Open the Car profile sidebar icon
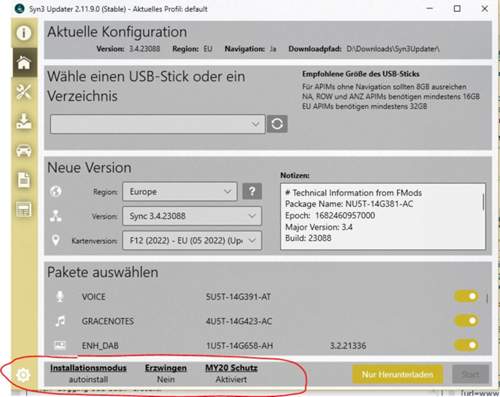The height and width of the screenshot is (397, 500). click(x=24, y=151)
